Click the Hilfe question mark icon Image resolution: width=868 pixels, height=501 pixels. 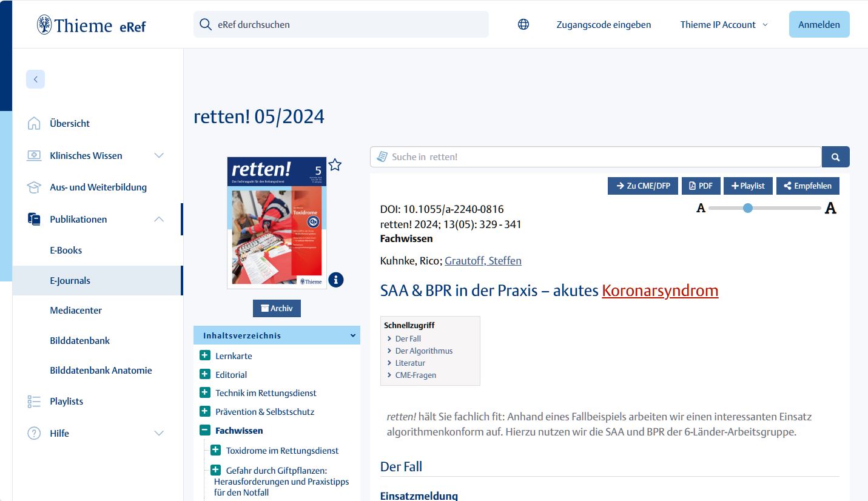34,434
